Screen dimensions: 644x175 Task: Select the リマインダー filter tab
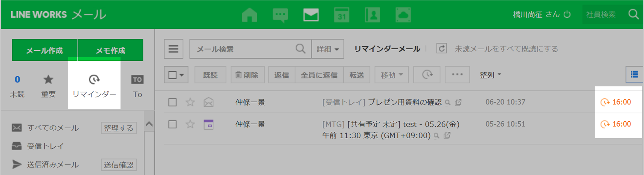(x=94, y=86)
